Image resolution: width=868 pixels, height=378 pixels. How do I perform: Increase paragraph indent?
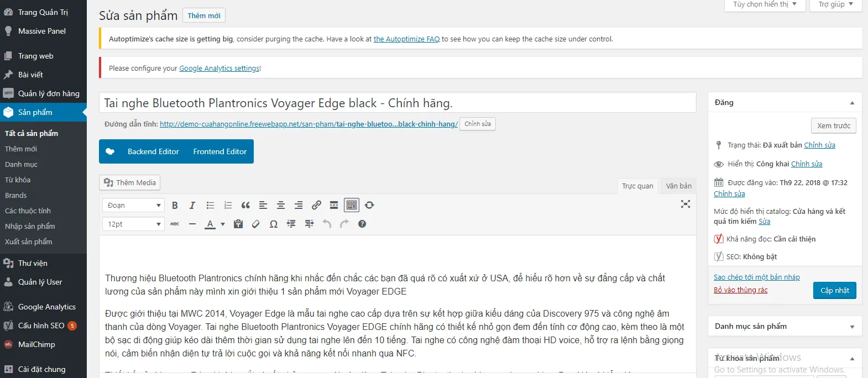(x=309, y=224)
